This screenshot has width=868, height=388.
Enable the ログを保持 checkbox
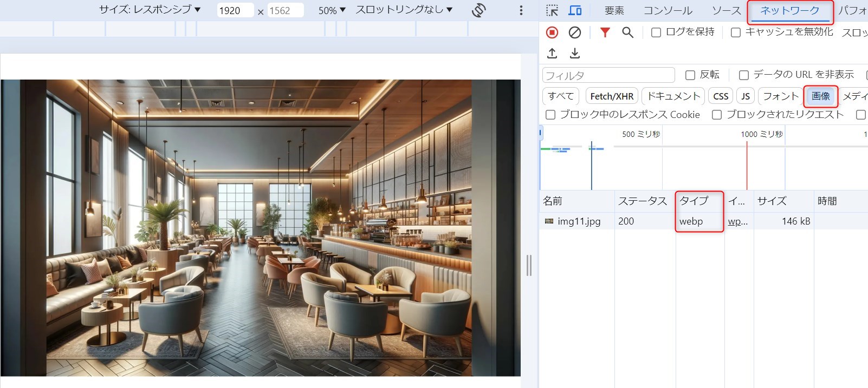(x=656, y=32)
